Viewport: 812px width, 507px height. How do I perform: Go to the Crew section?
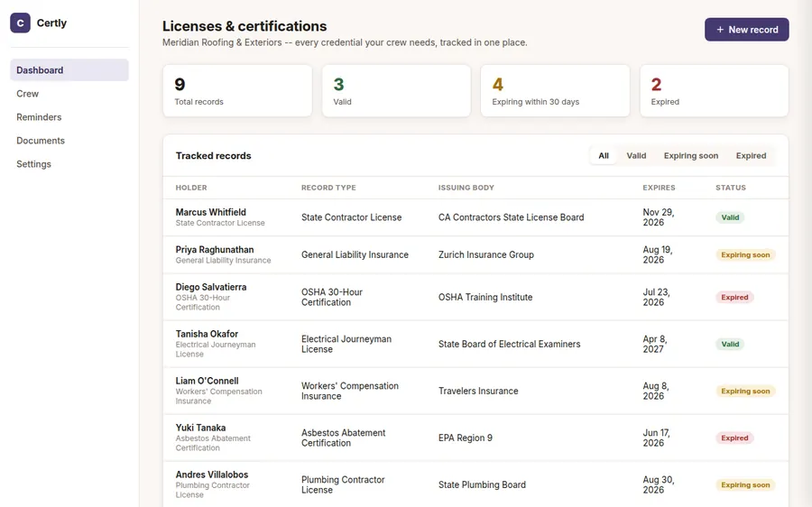[x=69, y=94]
